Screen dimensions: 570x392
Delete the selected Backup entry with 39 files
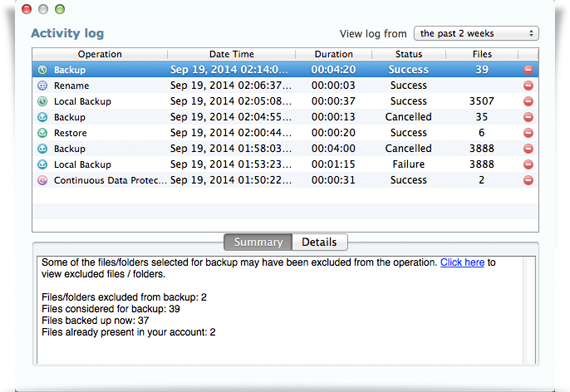tap(528, 69)
